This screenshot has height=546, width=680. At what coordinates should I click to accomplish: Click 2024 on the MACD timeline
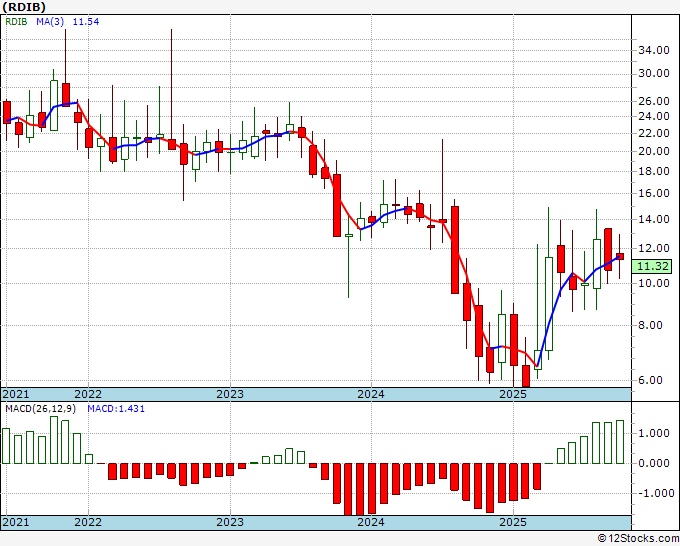pos(371,522)
